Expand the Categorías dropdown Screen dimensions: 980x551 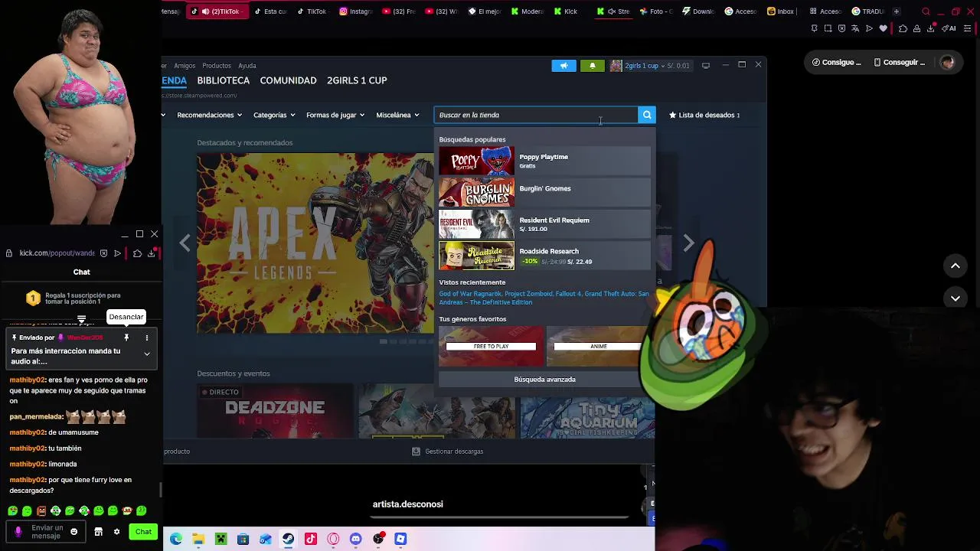click(x=273, y=115)
